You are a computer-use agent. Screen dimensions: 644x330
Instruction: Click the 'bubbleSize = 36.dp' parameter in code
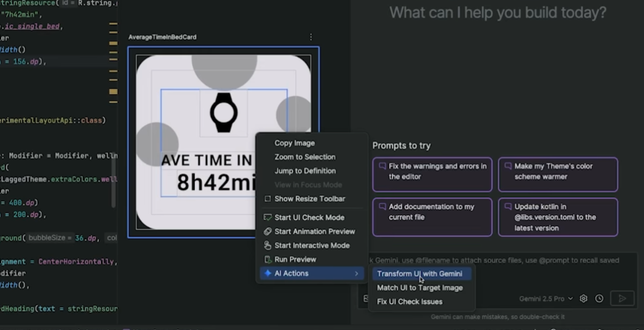click(62, 238)
